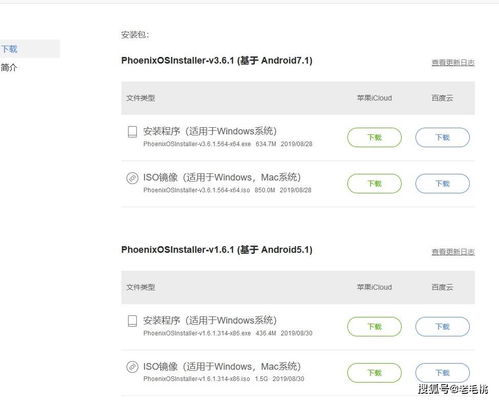Click installer file icon for v3.6.1 exe
Screen dimensions: 499x400
(132, 132)
